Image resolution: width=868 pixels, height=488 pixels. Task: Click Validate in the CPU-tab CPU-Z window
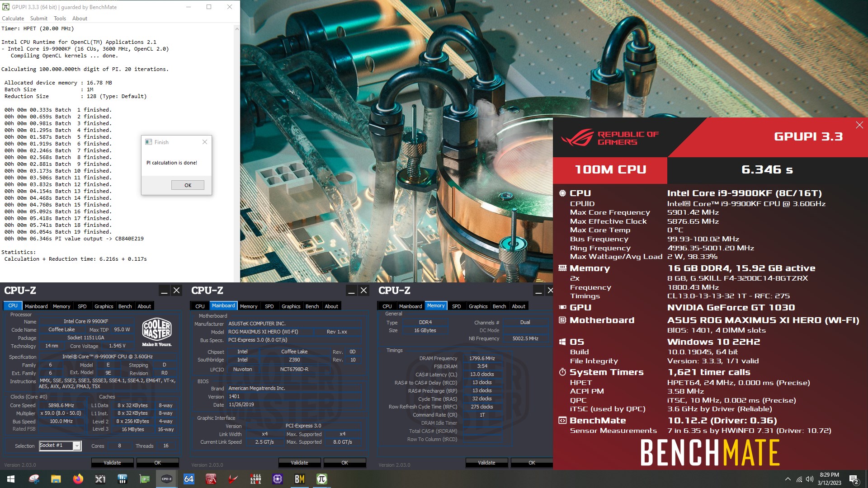coord(112,463)
